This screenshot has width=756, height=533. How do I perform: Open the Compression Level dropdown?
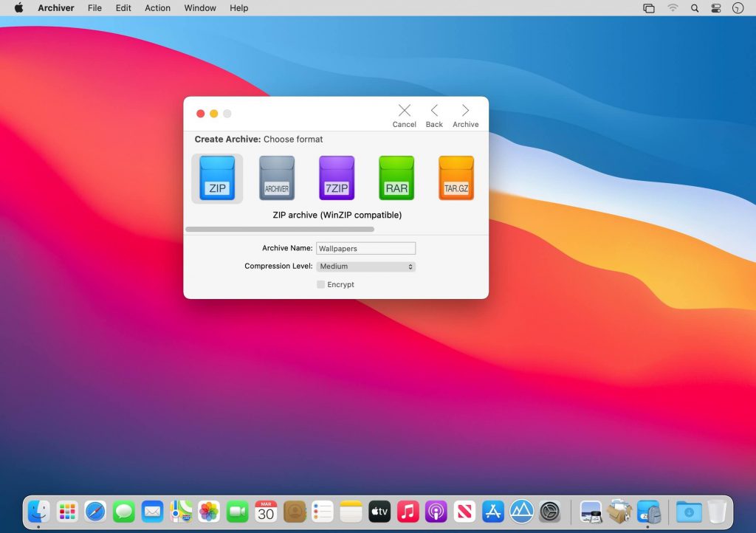click(x=365, y=266)
